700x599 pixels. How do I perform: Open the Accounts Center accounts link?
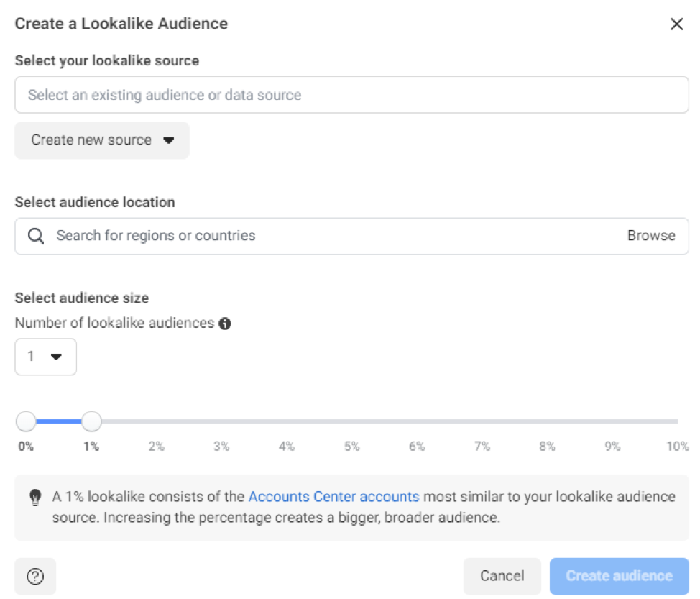pyautogui.click(x=333, y=496)
